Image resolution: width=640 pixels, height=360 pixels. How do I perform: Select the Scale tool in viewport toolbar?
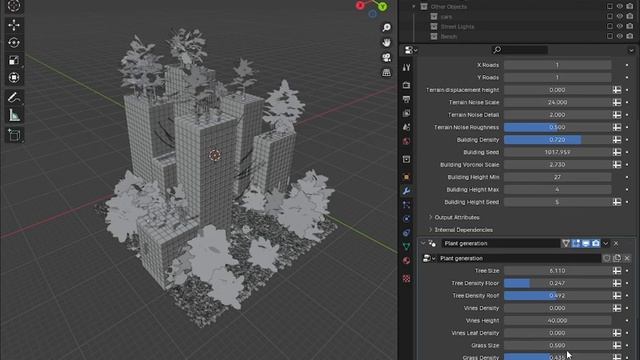coord(14,60)
